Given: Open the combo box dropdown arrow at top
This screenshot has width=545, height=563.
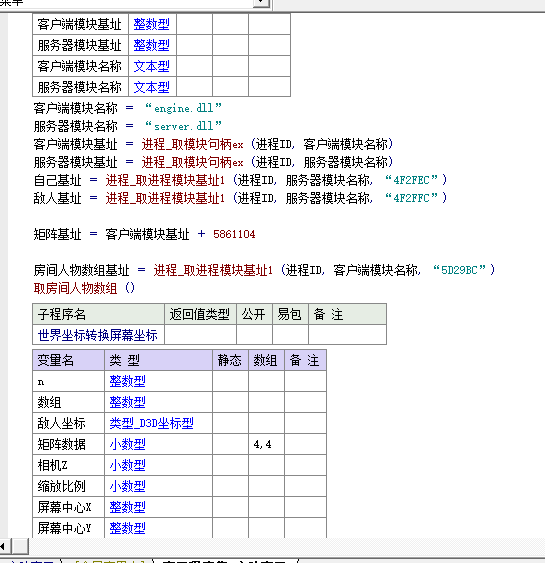Looking at the screenshot, I should [261, 3].
